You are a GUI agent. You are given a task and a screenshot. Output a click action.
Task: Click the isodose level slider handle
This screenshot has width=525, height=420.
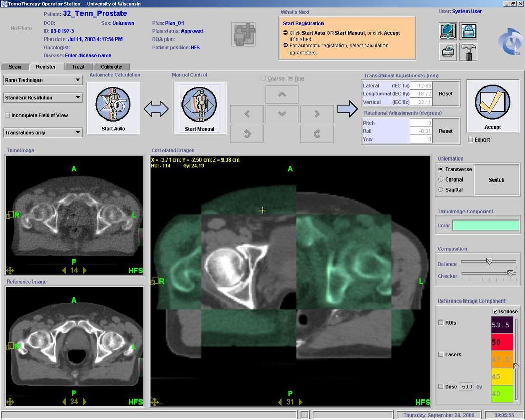pos(516,366)
